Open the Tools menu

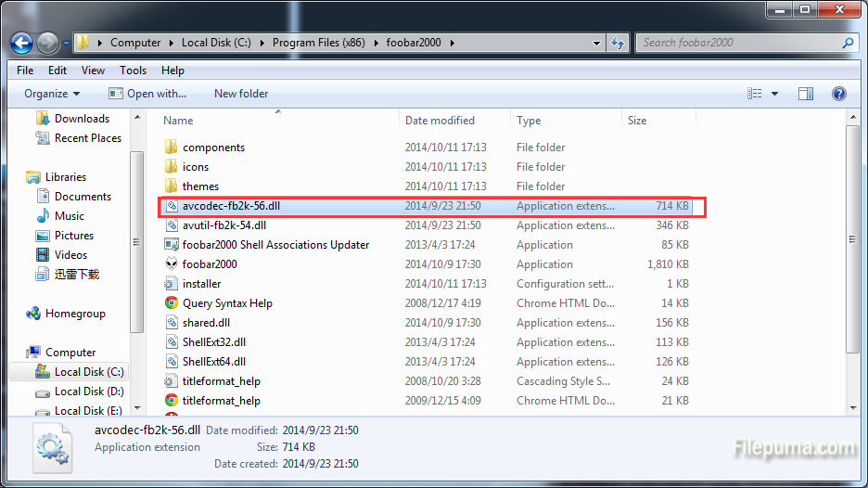133,71
